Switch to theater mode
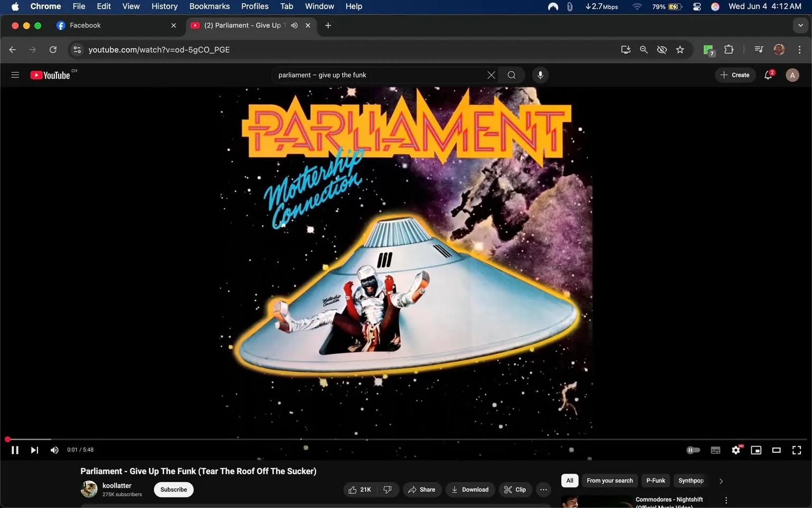 (x=776, y=450)
